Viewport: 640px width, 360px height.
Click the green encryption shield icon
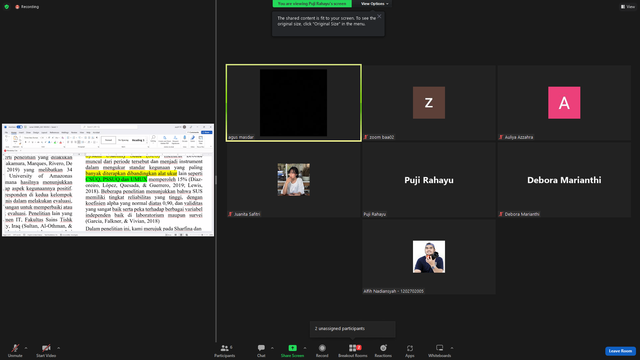pos(7,7)
